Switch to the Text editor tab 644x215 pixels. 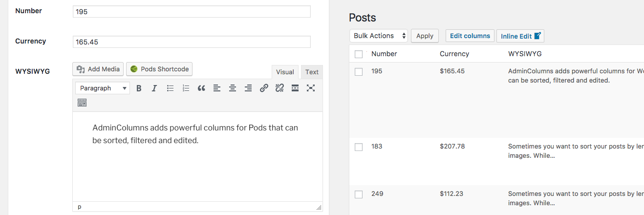tap(312, 72)
